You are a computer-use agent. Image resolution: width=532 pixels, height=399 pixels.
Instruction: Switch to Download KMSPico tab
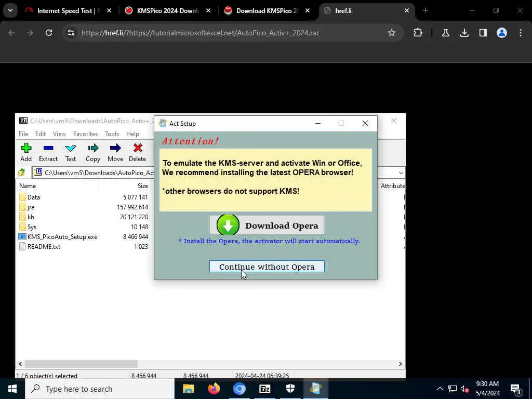pyautogui.click(x=267, y=10)
